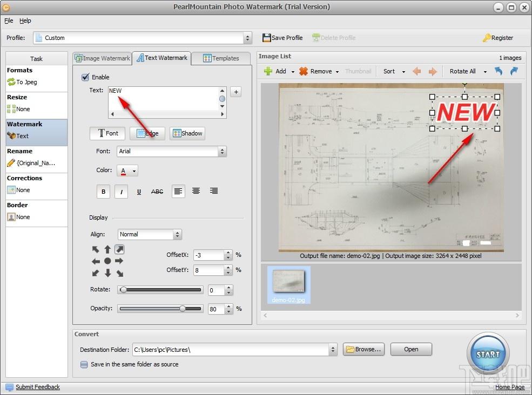Toggle left text alignment button
Screen dimensions: 532x395
coord(178,192)
